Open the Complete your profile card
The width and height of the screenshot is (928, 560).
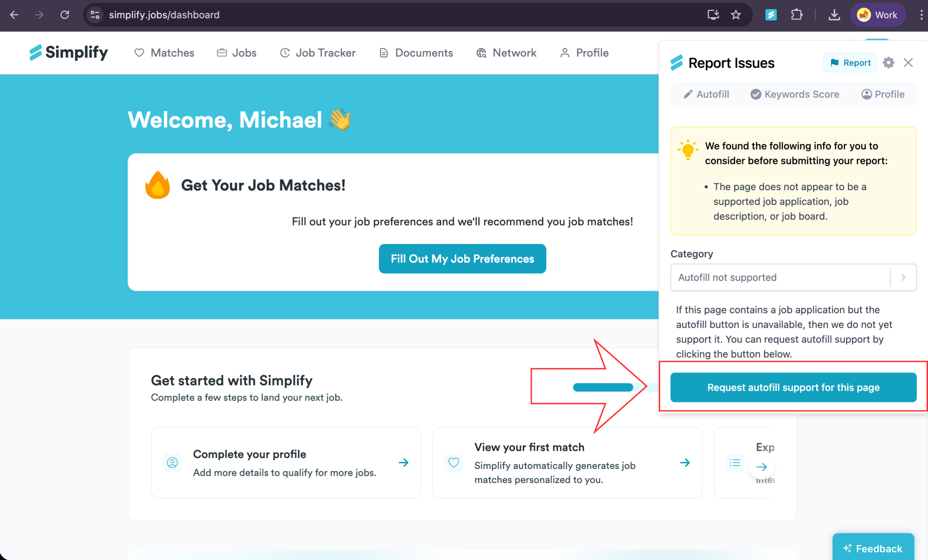[x=286, y=463]
